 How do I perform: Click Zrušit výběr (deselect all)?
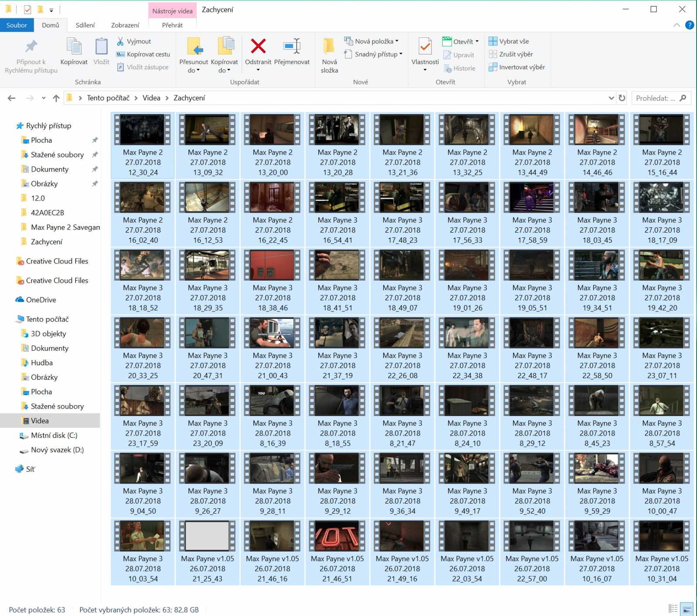(511, 54)
